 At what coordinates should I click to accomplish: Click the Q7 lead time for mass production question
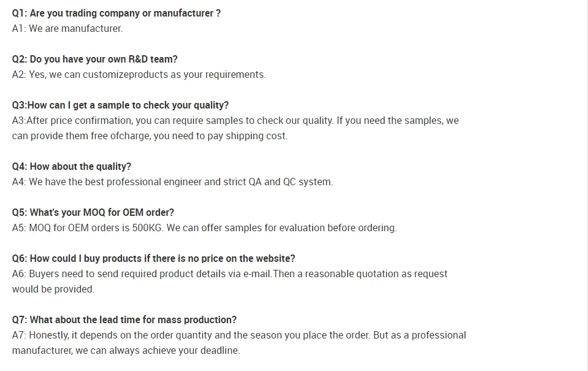pyautogui.click(x=124, y=319)
